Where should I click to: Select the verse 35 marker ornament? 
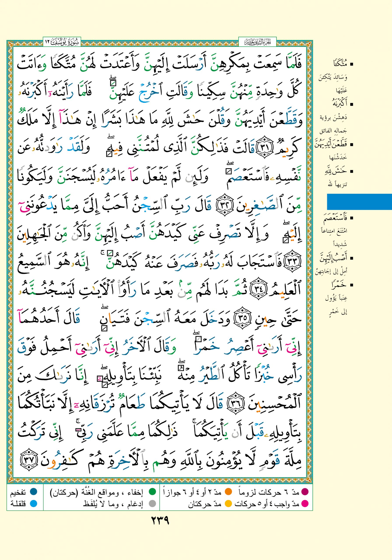point(242,319)
